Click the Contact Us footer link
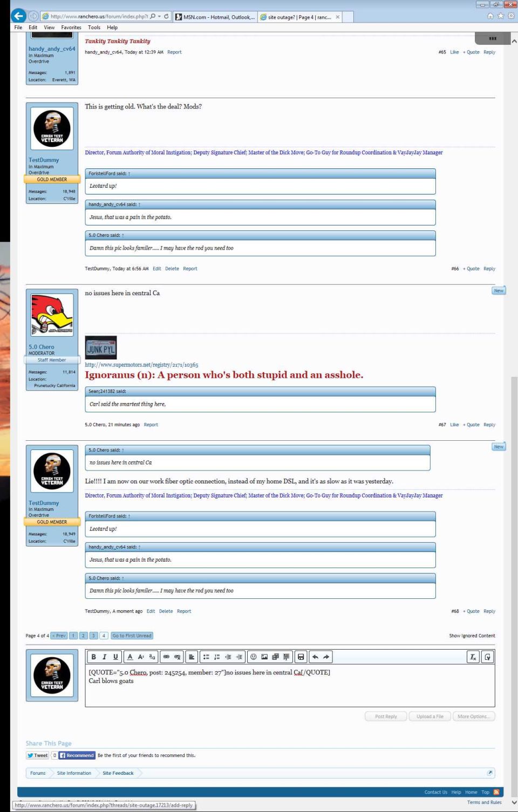This screenshot has height=812, width=518. 435,792
